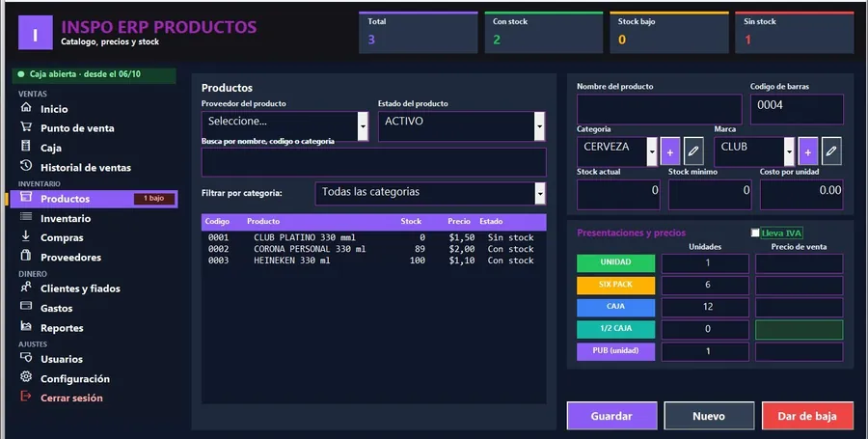Image resolution: width=868 pixels, height=439 pixels.
Task: Click the Gastos card icon
Action: click(26, 306)
